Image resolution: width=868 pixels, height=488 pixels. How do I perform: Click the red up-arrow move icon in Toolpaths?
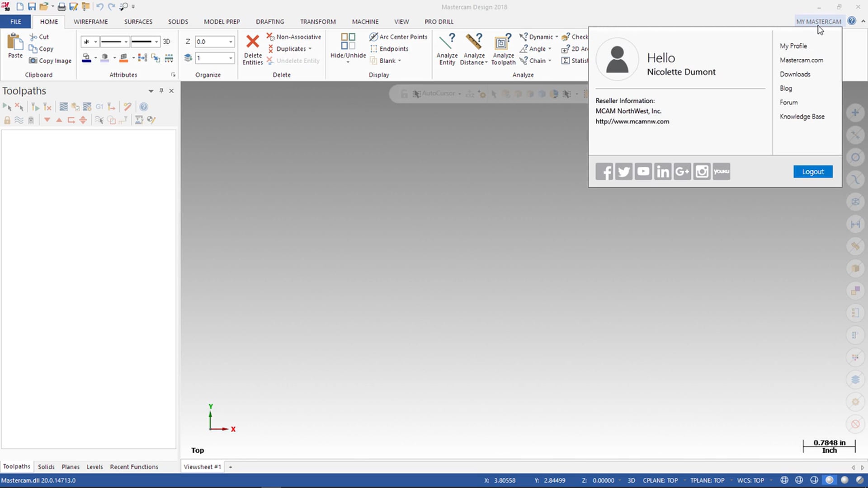click(59, 120)
